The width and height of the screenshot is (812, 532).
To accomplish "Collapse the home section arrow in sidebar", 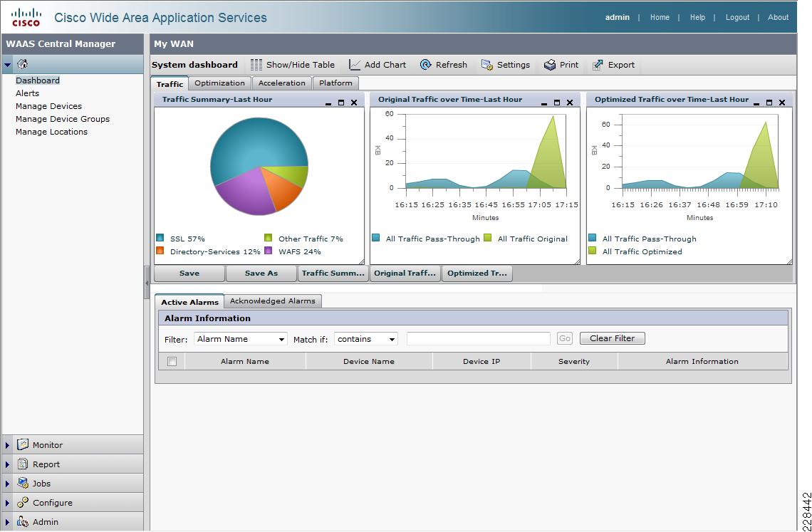I will [7, 65].
